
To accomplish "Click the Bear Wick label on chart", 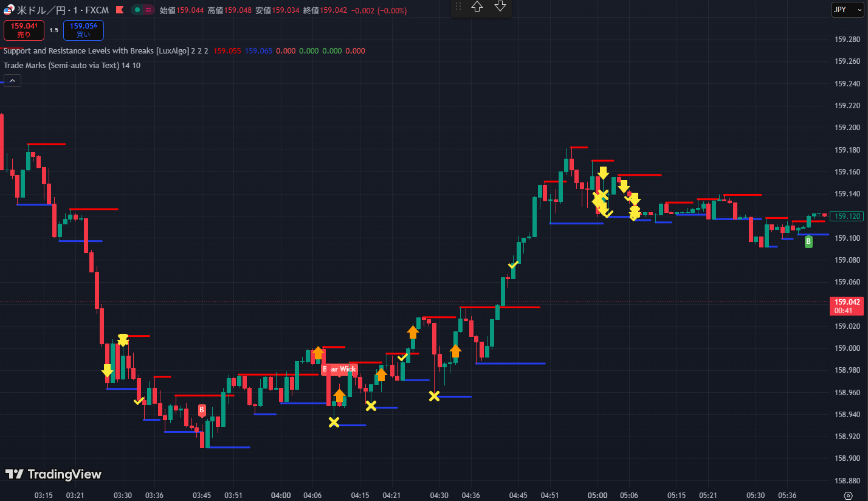I will 339,369.
